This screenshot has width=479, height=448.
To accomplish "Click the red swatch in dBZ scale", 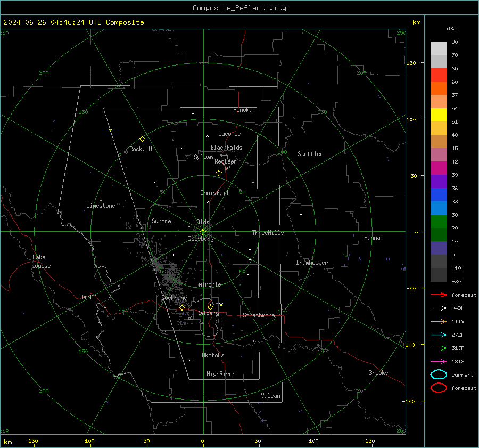I will (x=439, y=75).
